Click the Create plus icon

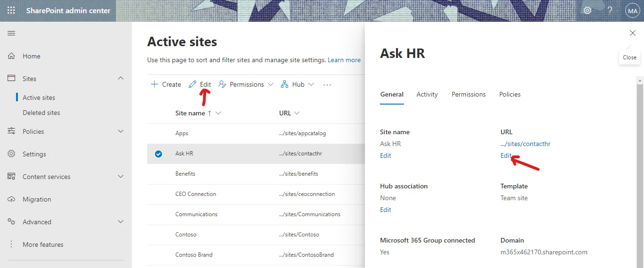click(154, 84)
